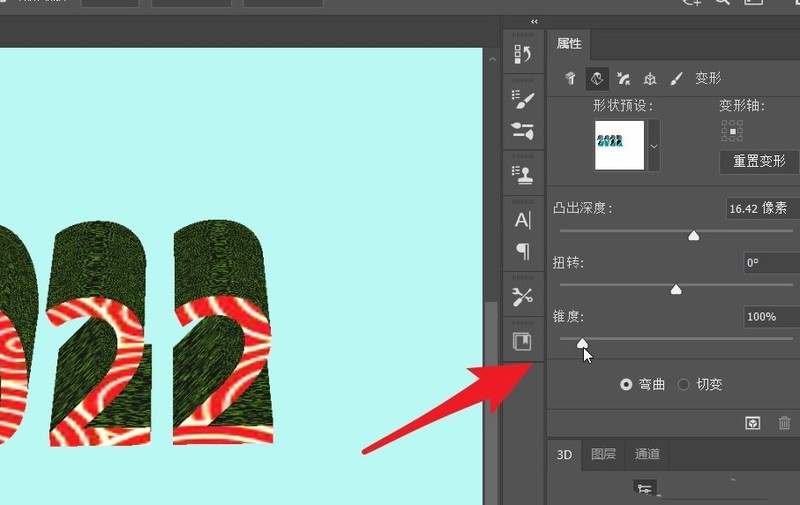
Task: Click the delete trash icon in properties
Action: point(784,423)
